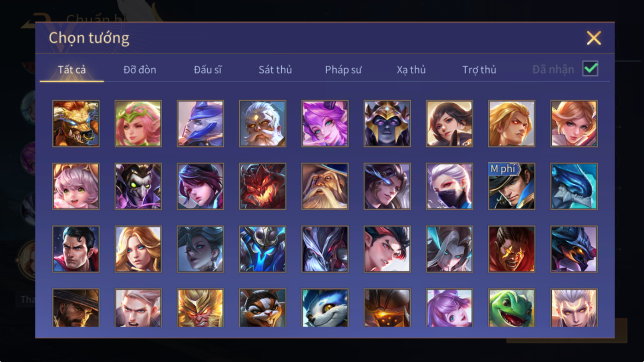
Task: Select the cowboy hat bearded hero thumbnail
Action: click(76, 308)
